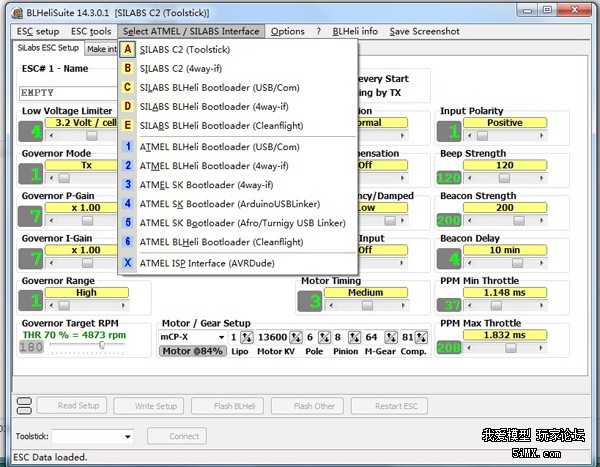600x467 pixels.
Task: Choose SILABS C2 (4way-if) interface
Action: [237, 69]
